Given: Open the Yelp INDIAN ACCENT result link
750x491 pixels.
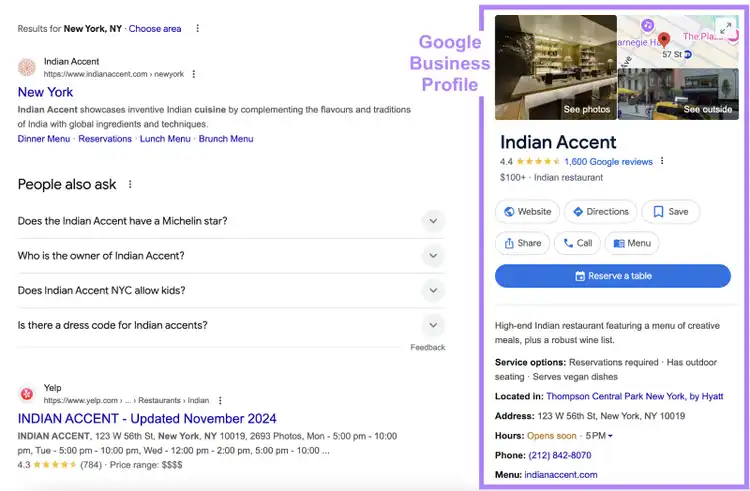Looking at the screenshot, I should (147, 418).
